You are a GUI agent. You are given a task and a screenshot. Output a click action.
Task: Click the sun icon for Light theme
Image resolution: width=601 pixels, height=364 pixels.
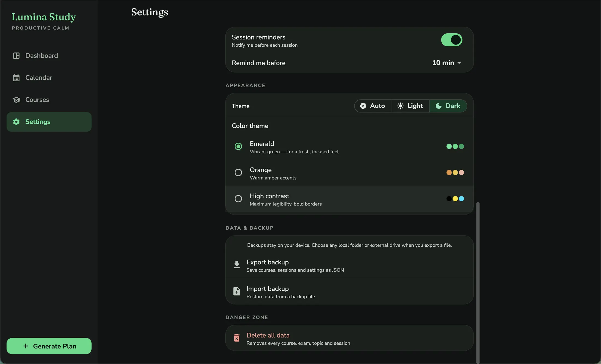tap(400, 106)
